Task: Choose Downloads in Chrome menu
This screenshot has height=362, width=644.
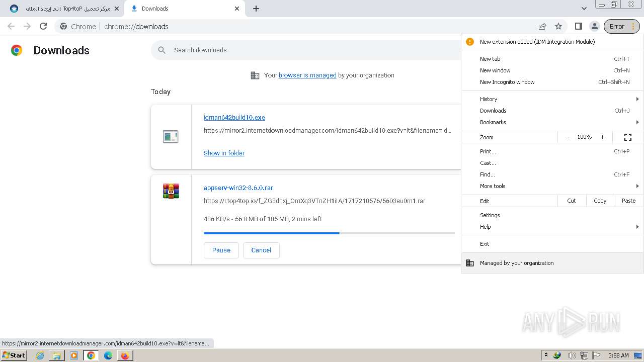Action: tap(552, 111)
